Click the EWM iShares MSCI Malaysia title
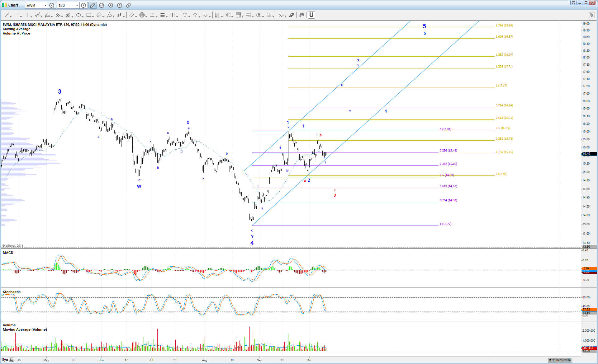The height and width of the screenshot is (364, 598). 55,25
